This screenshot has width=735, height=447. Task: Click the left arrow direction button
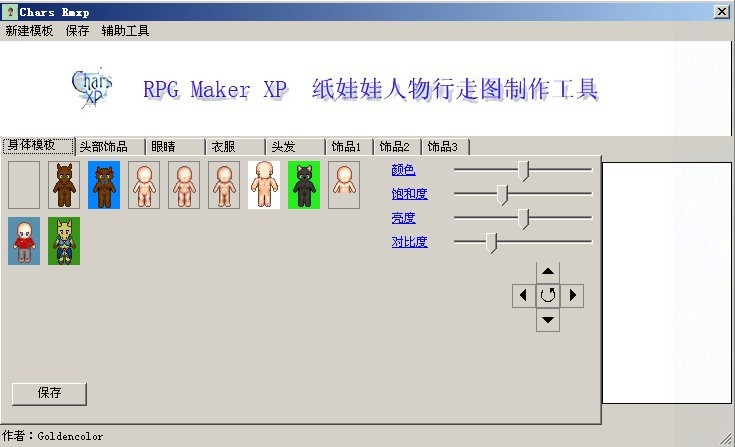(524, 296)
